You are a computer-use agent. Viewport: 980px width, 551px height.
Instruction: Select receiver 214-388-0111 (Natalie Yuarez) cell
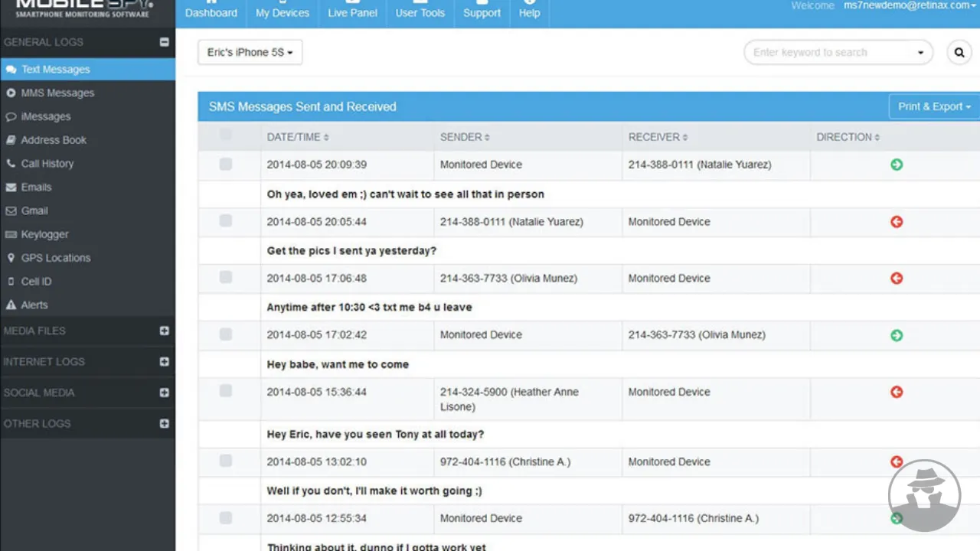716,165
